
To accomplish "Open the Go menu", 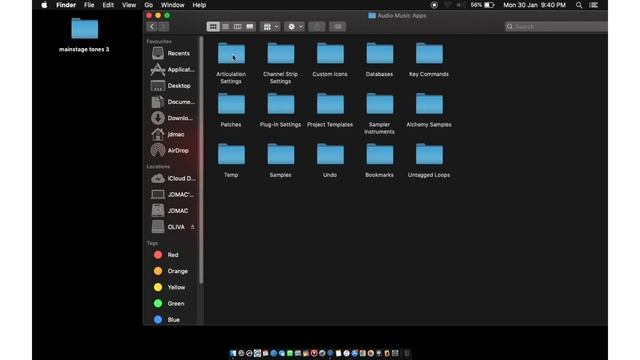I will click(x=149, y=5).
